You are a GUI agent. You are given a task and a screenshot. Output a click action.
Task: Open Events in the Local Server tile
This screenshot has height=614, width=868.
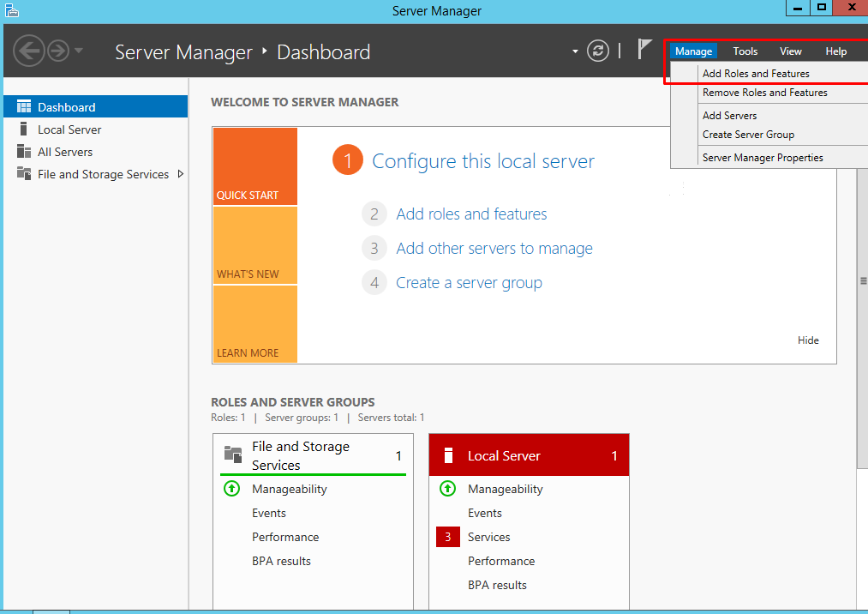coord(485,513)
